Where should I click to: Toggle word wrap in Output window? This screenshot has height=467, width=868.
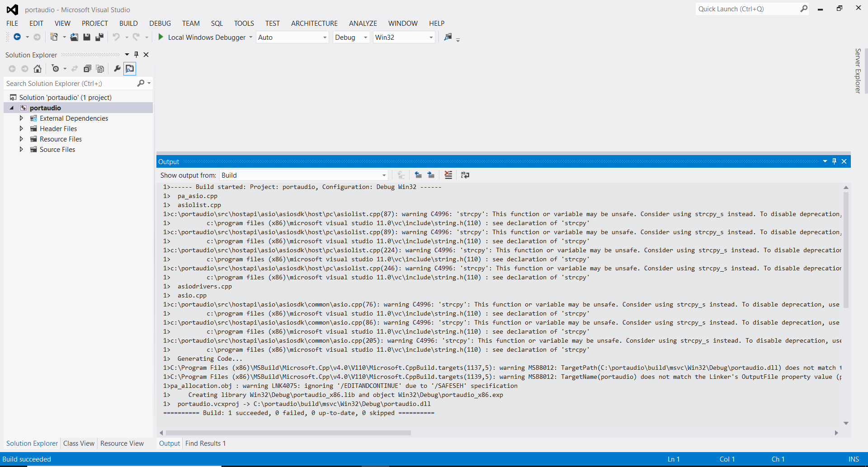pos(465,175)
